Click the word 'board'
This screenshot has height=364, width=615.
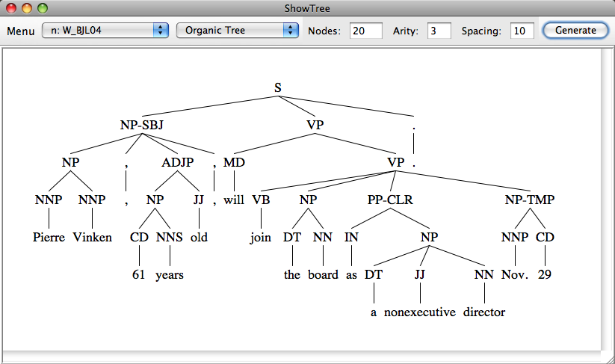(323, 274)
